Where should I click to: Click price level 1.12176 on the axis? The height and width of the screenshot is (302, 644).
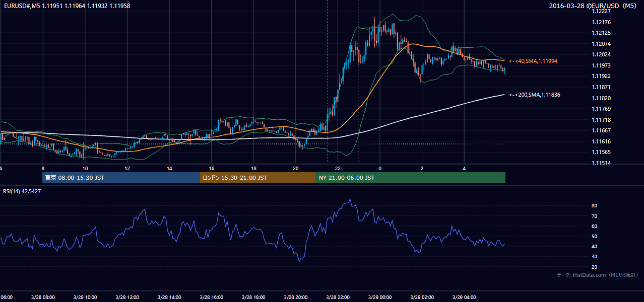[x=602, y=22]
